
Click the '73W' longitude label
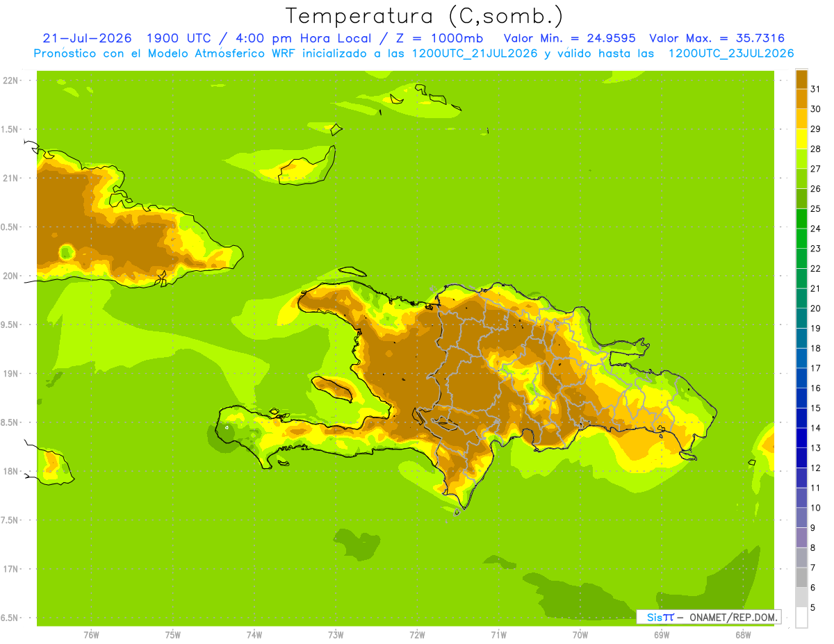pyautogui.click(x=336, y=635)
